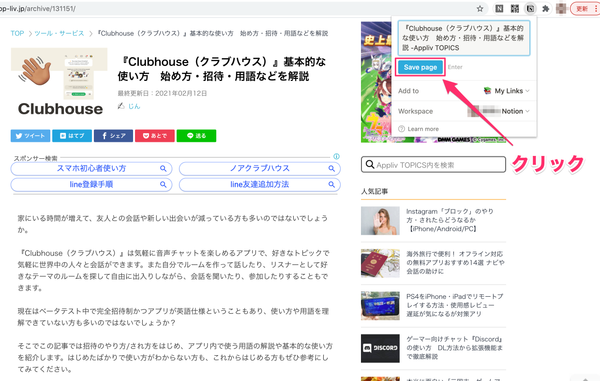600x381 pixels.
Task: Click the Clubhouse article header thumbnail
Action: pos(59,83)
